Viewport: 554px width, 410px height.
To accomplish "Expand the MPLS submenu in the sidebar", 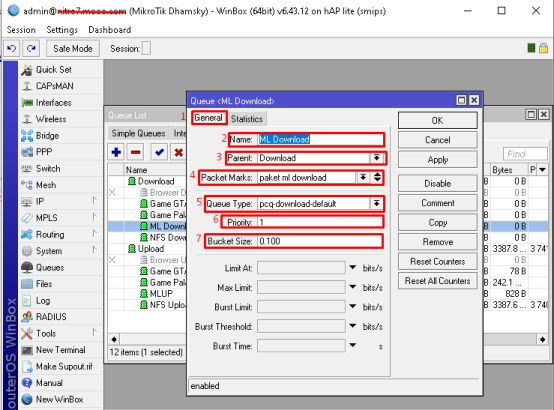I will point(94,217).
